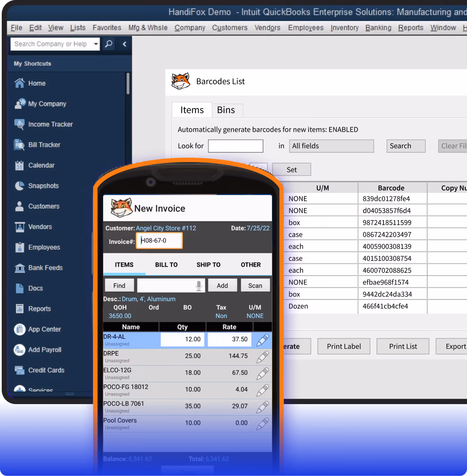
Task: Open the Reports menu in menu bar
Action: tap(411, 28)
